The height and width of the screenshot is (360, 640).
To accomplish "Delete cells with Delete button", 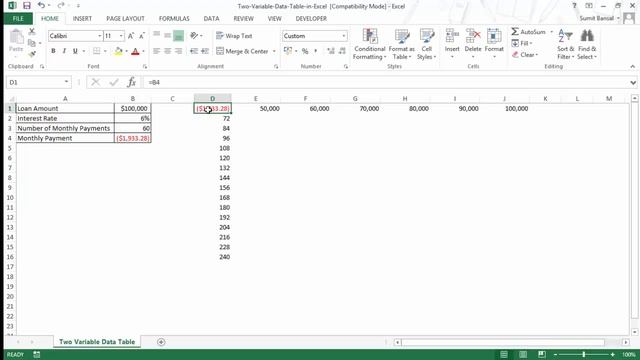I will [x=473, y=44].
